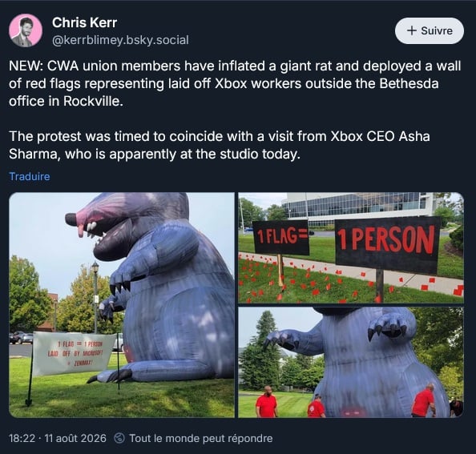
Task: Click the 18:22 post time
Action: point(22,438)
